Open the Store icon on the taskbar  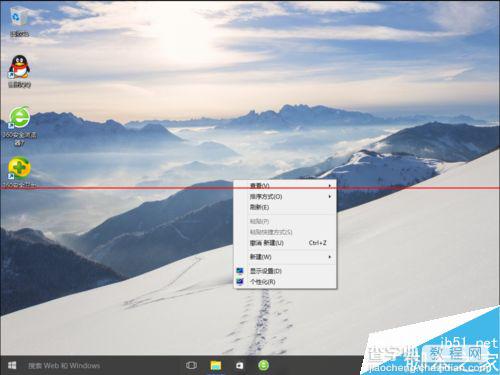click(239, 365)
